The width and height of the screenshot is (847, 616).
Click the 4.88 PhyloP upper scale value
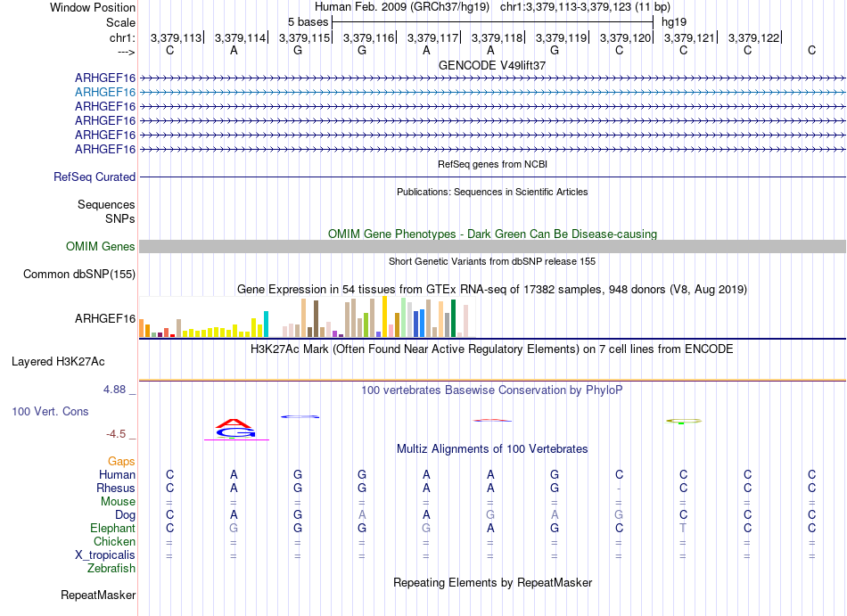114,390
